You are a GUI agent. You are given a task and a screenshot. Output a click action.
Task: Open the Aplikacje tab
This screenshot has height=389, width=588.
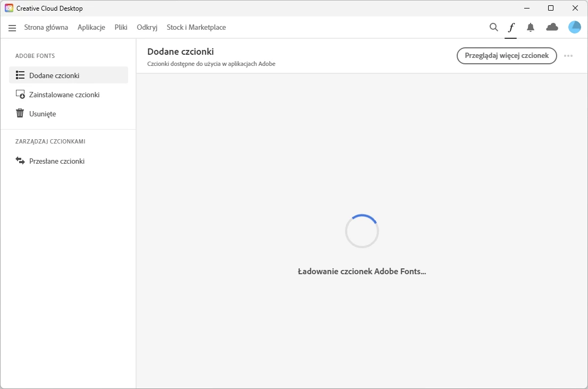(x=91, y=27)
